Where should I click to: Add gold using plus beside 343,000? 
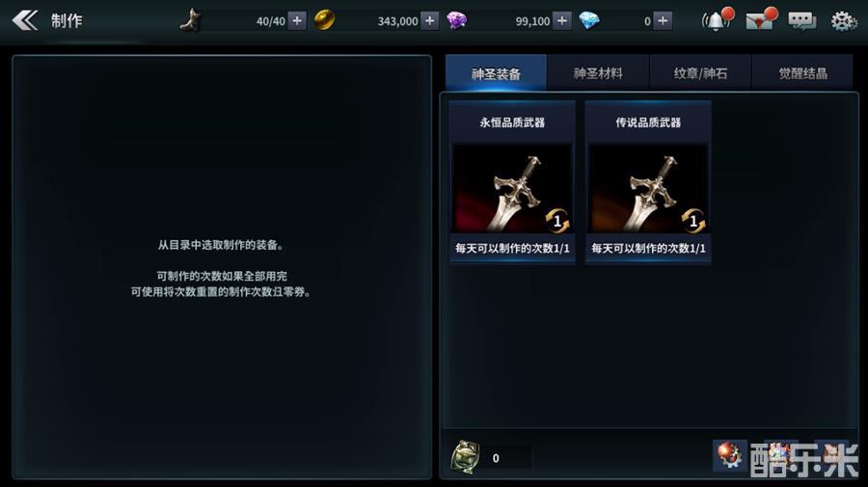click(x=429, y=21)
